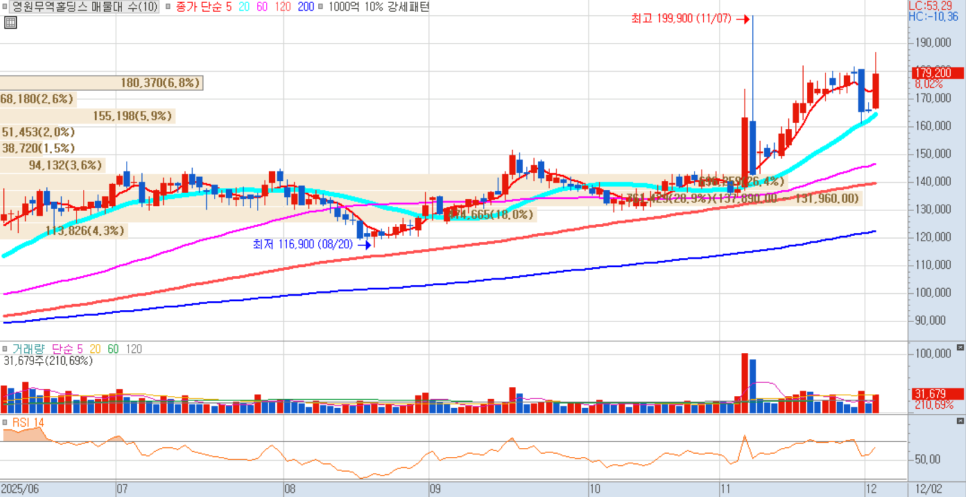Select the 영원무역홀딩스 매물대 수(10) legend
The height and width of the screenshot is (497, 966).
pos(84,7)
